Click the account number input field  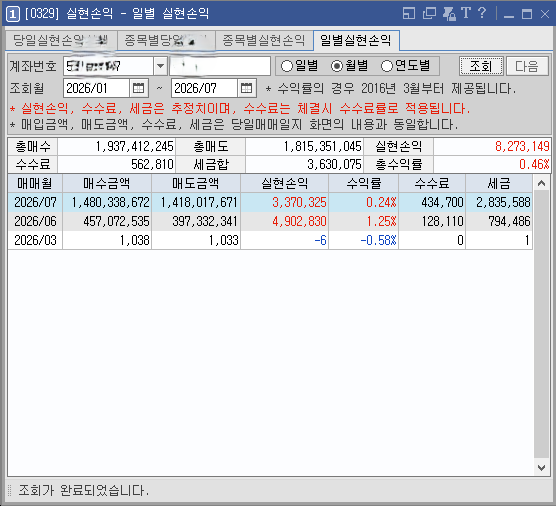108,66
